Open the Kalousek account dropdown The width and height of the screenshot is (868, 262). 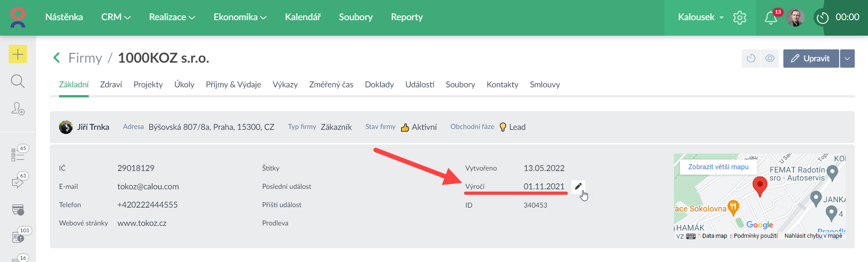pos(701,17)
